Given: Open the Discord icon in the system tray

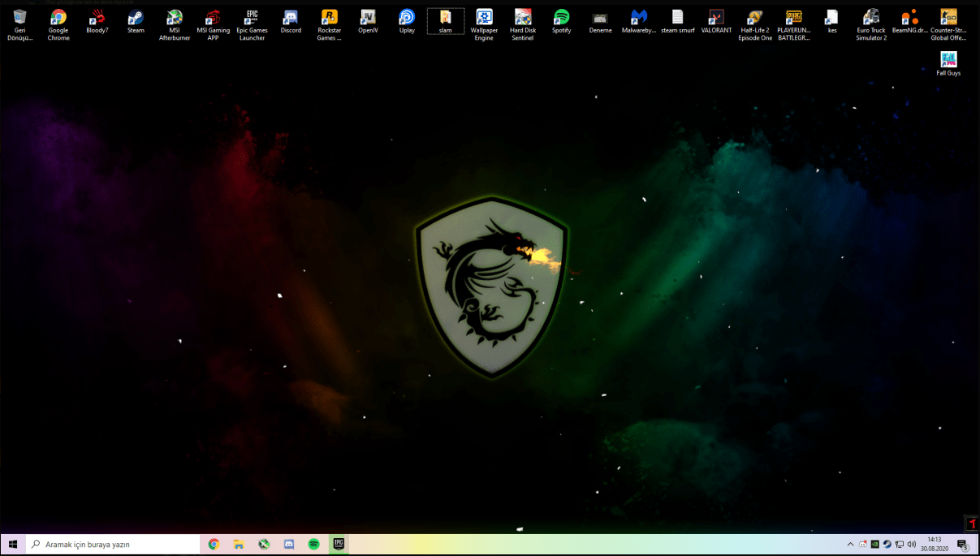Looking at the screenshot, I should point(862,545).
